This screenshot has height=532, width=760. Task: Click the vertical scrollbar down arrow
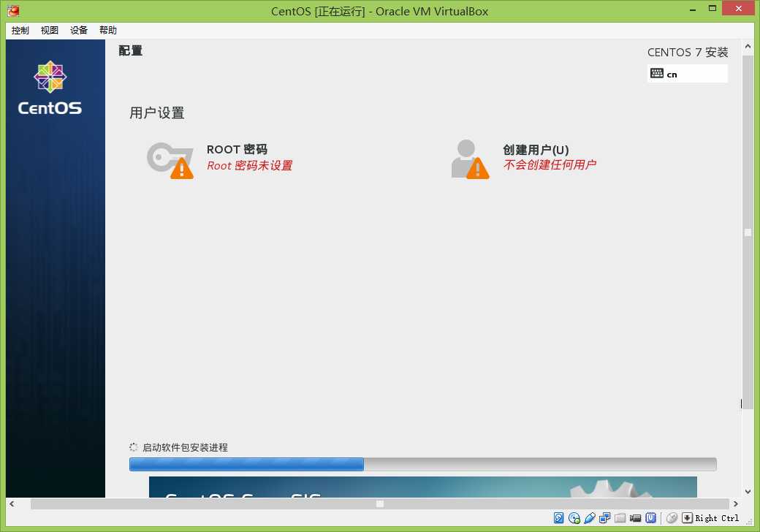pyautogui.click(x=748, y=491)
